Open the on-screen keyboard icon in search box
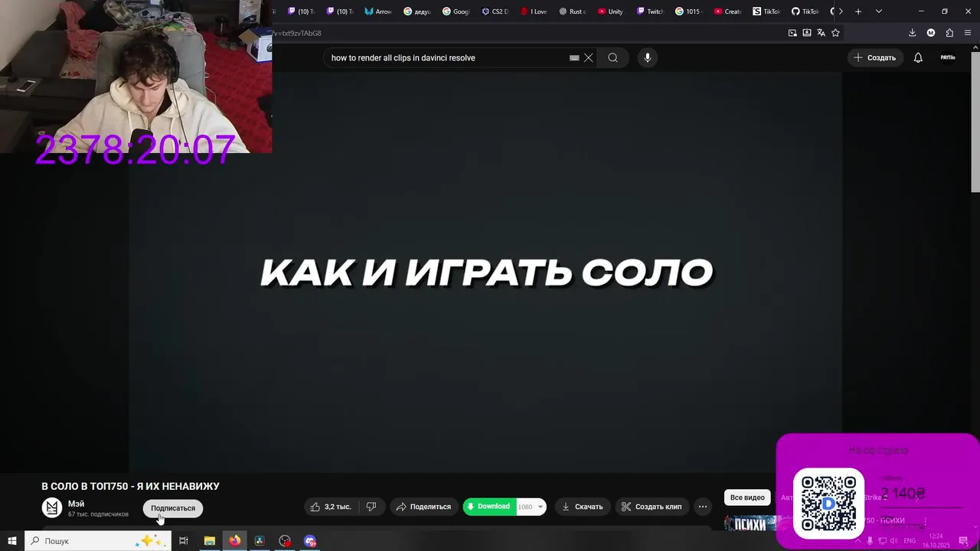This screenshot has width=980, height=551. point(574,58)
